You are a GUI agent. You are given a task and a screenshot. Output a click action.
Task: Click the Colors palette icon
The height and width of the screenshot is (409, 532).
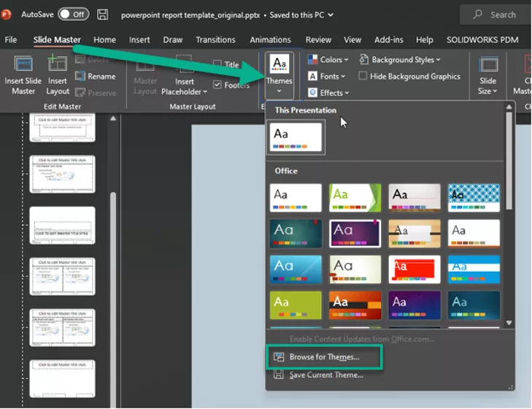pyautogui.click(x=312, y=59)
